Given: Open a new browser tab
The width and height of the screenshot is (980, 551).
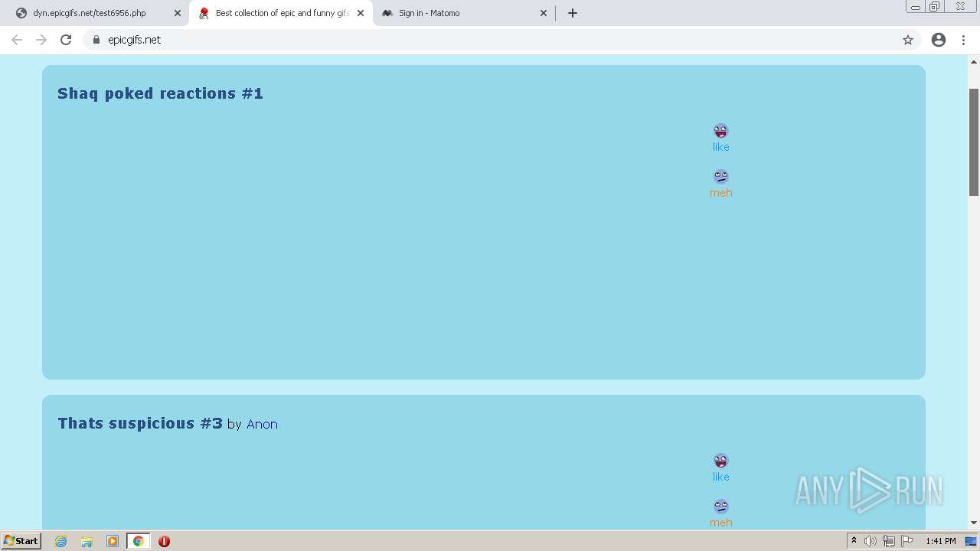Looking at the screenshot, I should [x=573, y=13].
